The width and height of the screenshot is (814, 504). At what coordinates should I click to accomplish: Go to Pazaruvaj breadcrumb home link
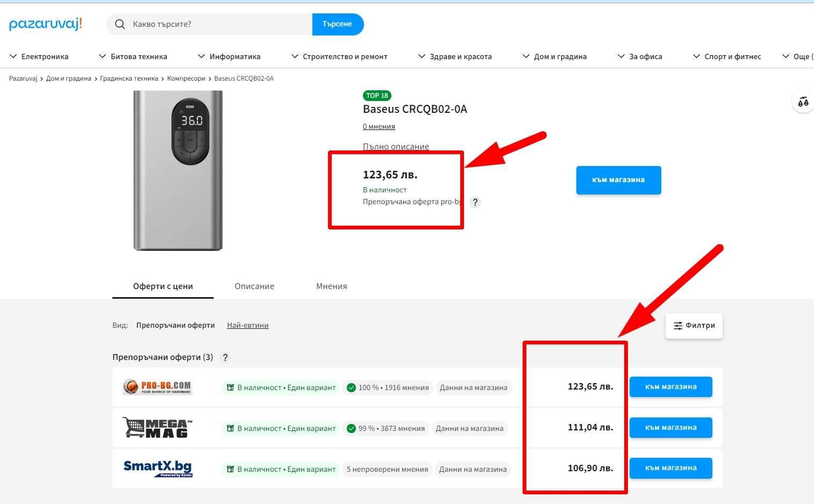click(x=23, y=78)
